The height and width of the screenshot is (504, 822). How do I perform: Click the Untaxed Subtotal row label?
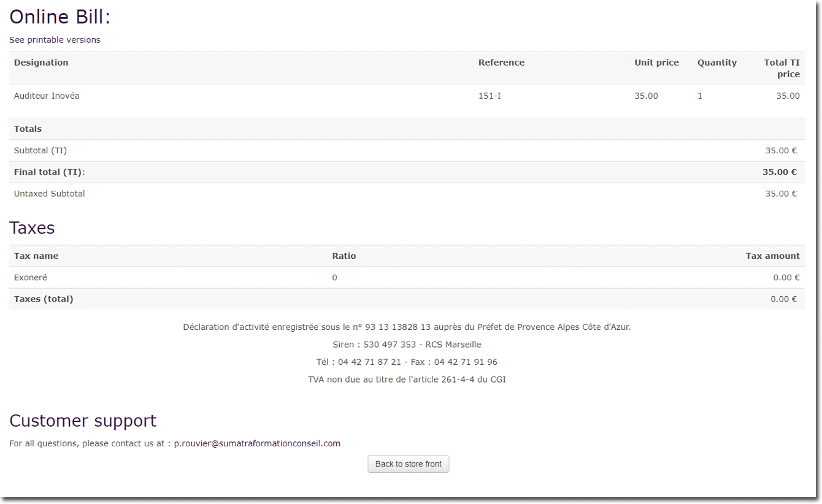tap(49, 194)
